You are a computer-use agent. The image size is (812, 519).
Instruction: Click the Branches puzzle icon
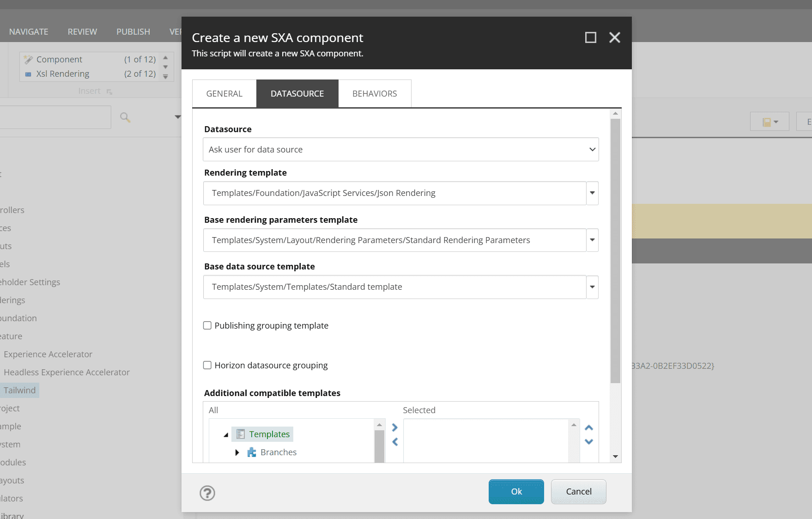[252, 452]
